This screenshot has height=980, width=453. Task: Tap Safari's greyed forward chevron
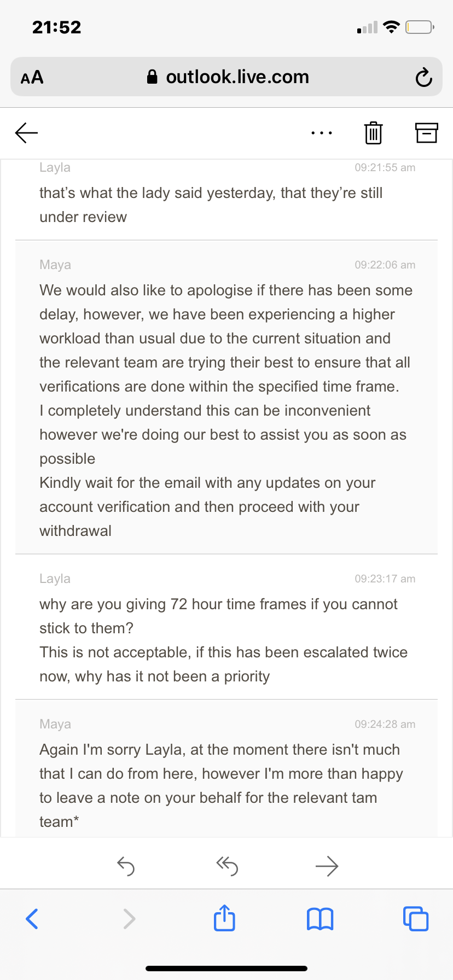[129, 919]
